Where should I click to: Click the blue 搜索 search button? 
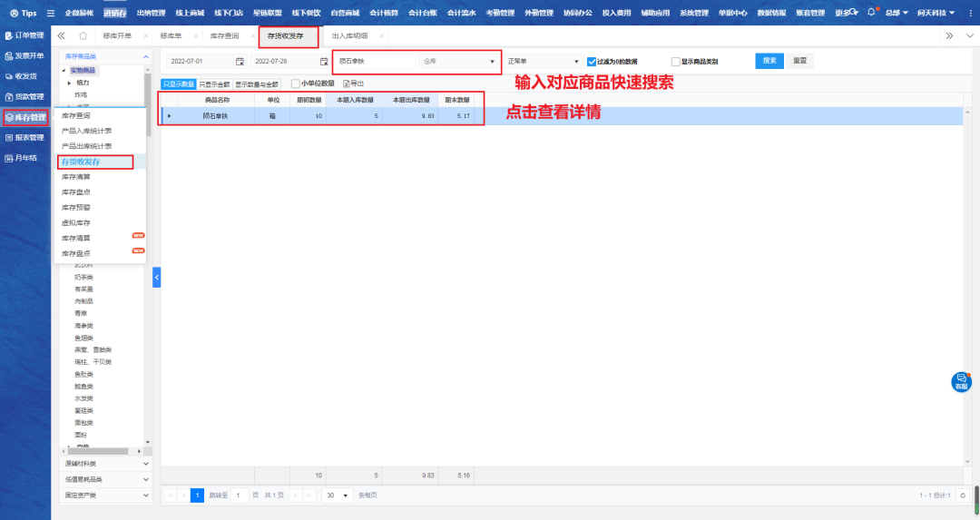click(x=769, y=61)
